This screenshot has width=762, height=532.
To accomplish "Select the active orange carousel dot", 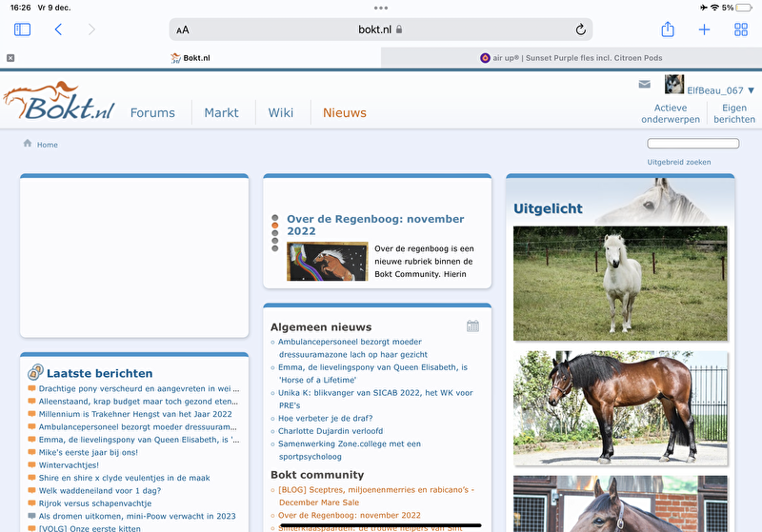I will [x=275, y=226].
